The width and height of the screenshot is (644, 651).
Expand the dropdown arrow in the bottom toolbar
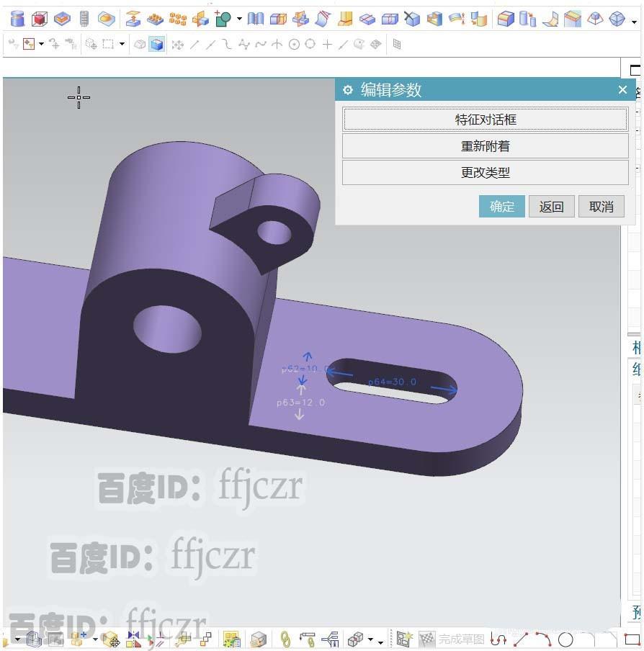(372, 640)
